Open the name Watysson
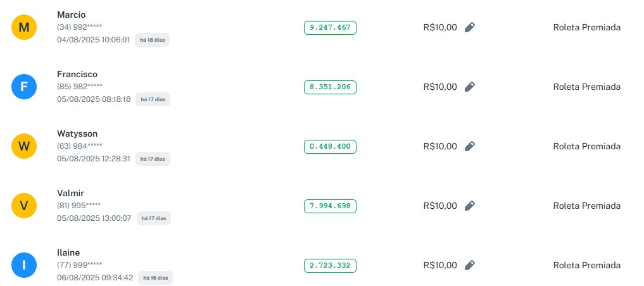644x286 pixels. tap(77, 134)
